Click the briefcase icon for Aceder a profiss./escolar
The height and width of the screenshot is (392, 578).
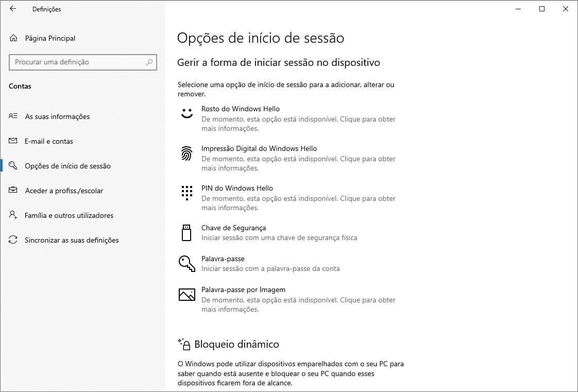[13, 190]
